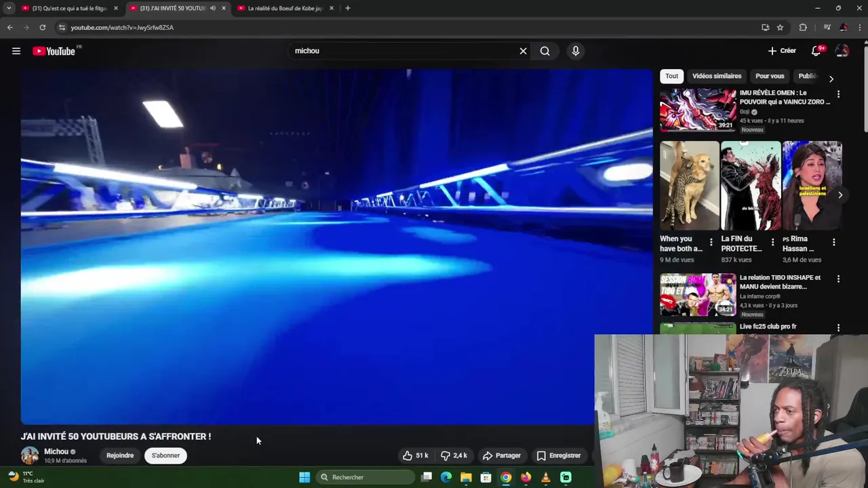868x488 pixels.
Task: Share the video with Partager
Action: [501, 455]
